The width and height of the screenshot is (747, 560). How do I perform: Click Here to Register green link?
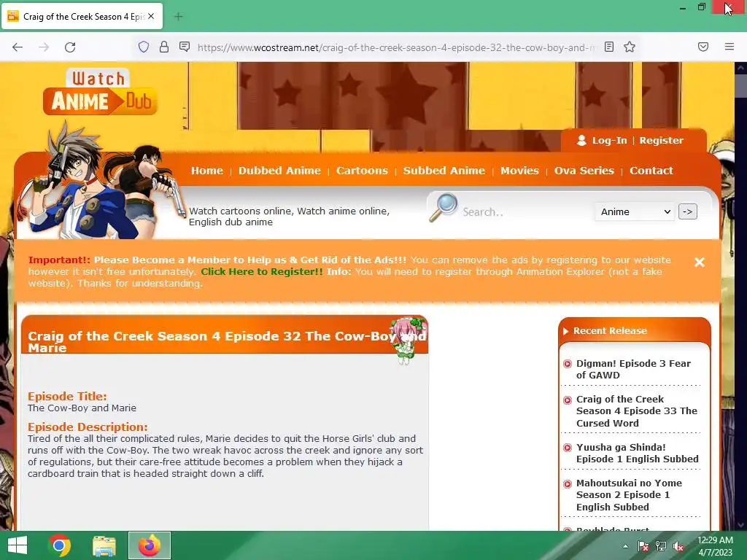click(x=262, y=271)
